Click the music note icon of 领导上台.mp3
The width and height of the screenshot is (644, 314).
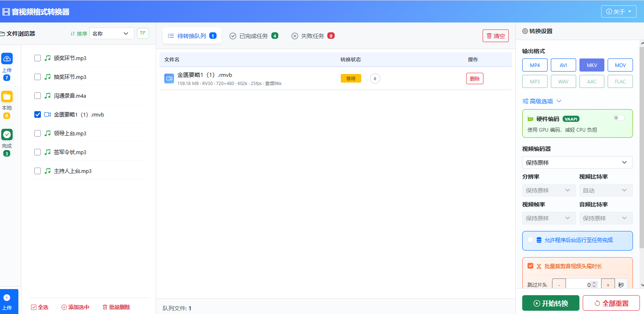click(x=48, y=133)
